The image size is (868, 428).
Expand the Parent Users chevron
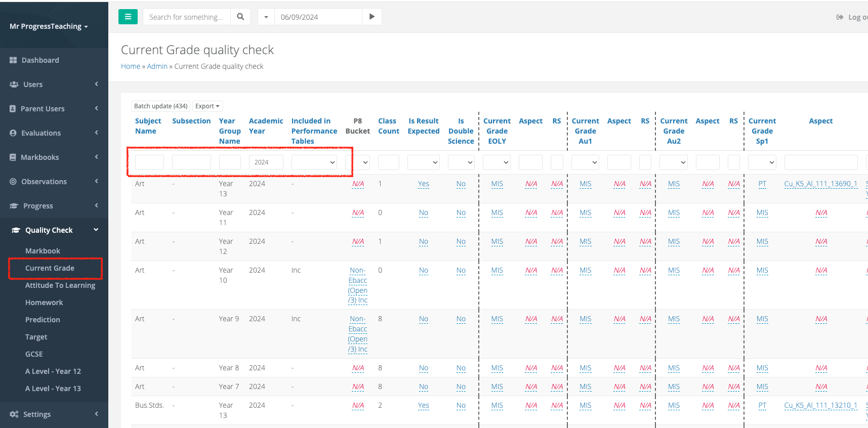(x=96, y=108)
